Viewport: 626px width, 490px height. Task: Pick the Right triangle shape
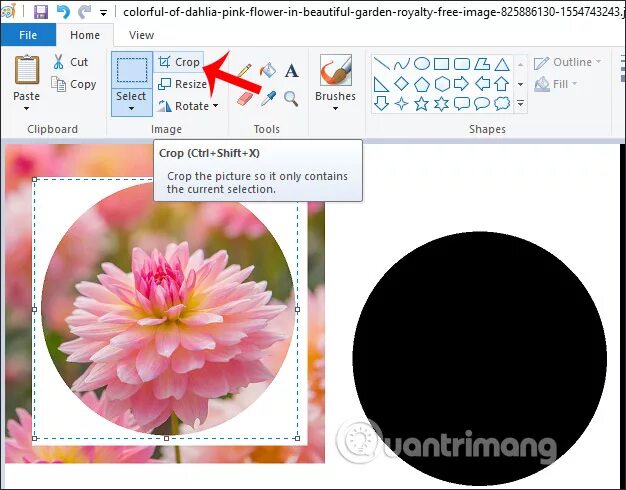(x=381, y=84)
